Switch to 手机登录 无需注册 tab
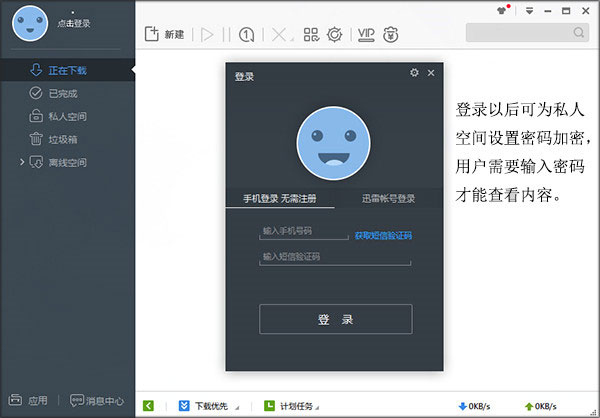 click(x=280, y=198)
